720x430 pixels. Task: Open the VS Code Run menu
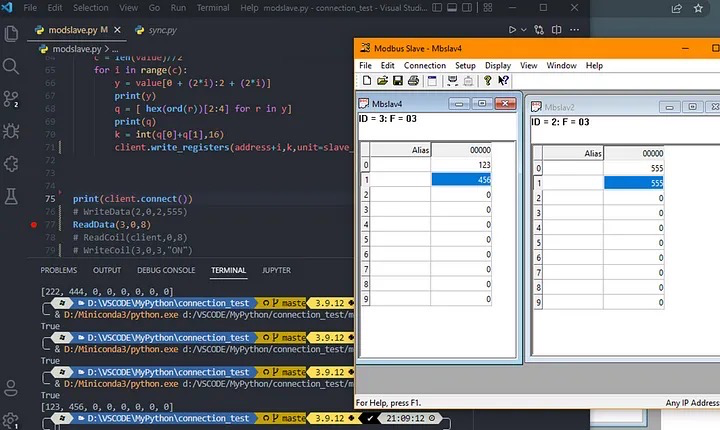(x=178, y=8)
